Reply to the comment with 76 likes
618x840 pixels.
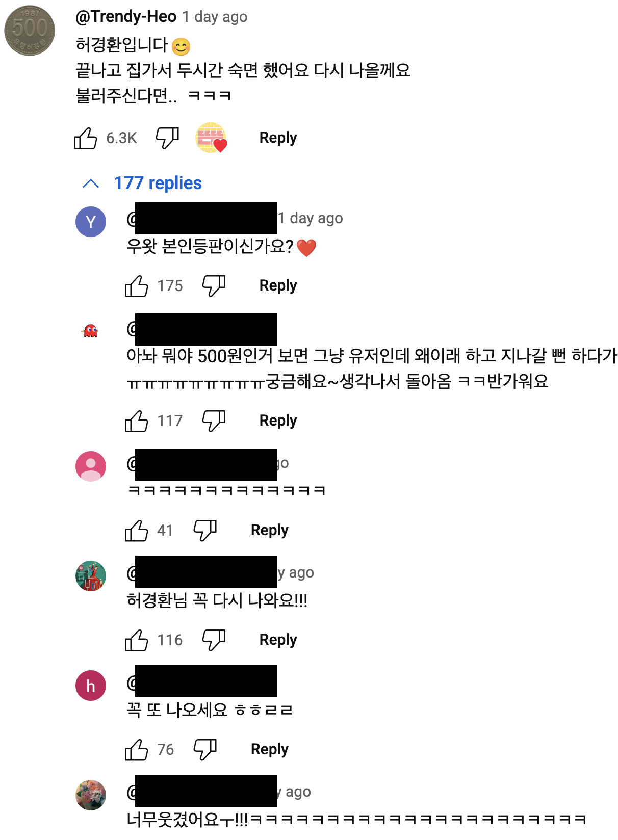(x=269, y=750)
